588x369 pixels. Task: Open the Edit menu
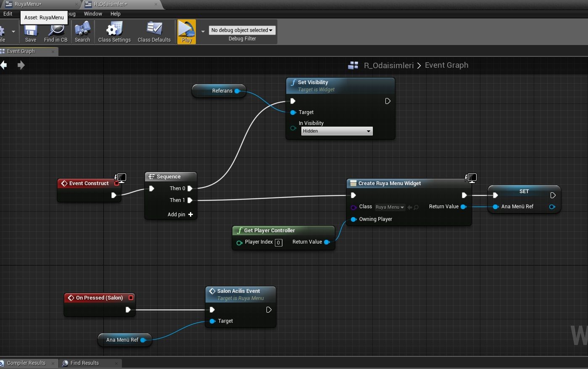8,14
